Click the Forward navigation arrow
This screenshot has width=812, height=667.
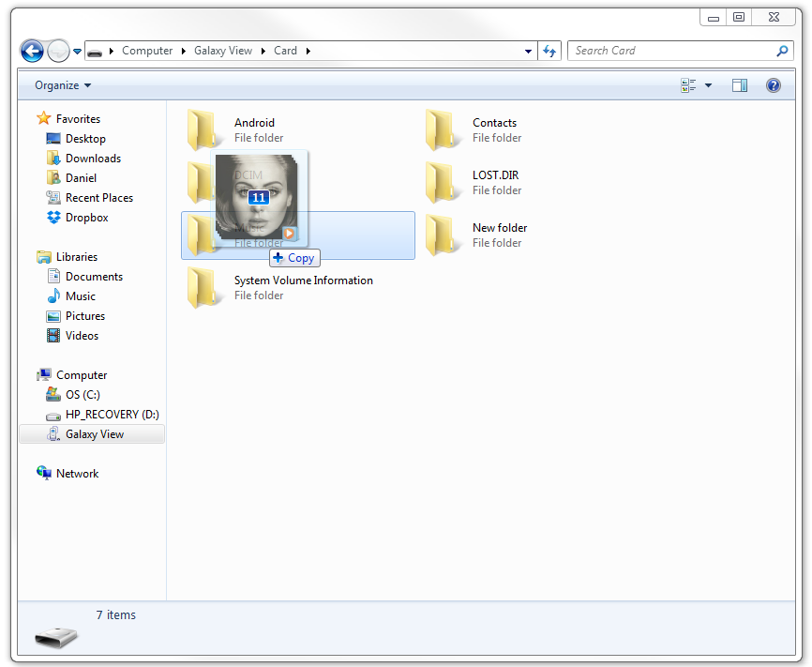coord(58,52)
